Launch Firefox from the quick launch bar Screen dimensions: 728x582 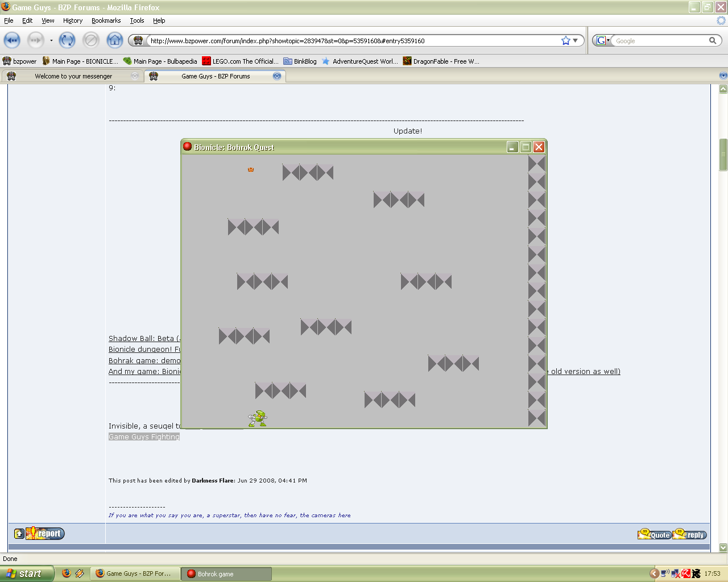click(x=67, y=573)
